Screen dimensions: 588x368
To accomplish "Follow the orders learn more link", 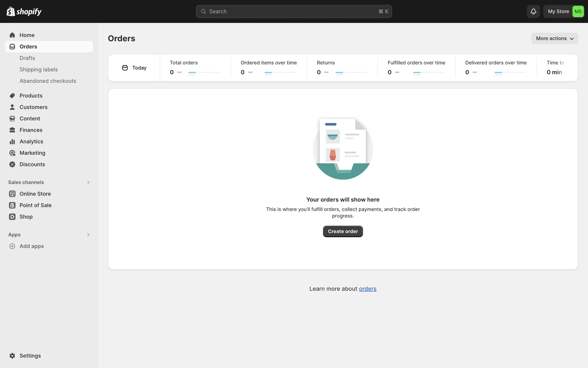I will 367,289.
